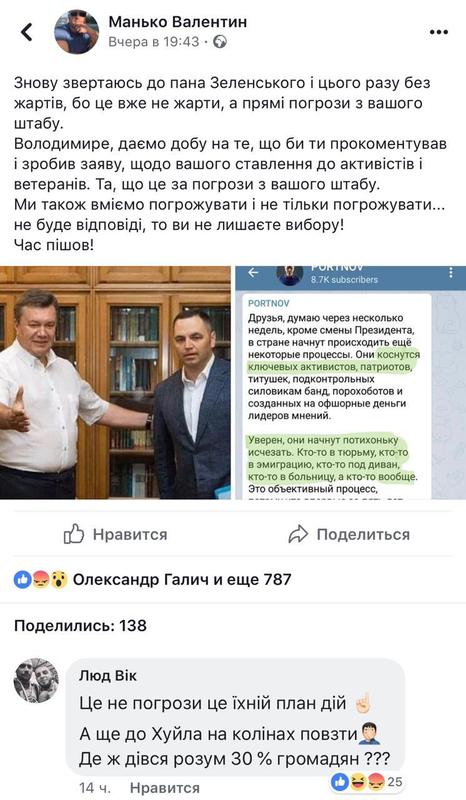Click the Вчера в 19:43 timestamp
The height and width of the screenshot is (800, 466).
click(x=154, y=42)
